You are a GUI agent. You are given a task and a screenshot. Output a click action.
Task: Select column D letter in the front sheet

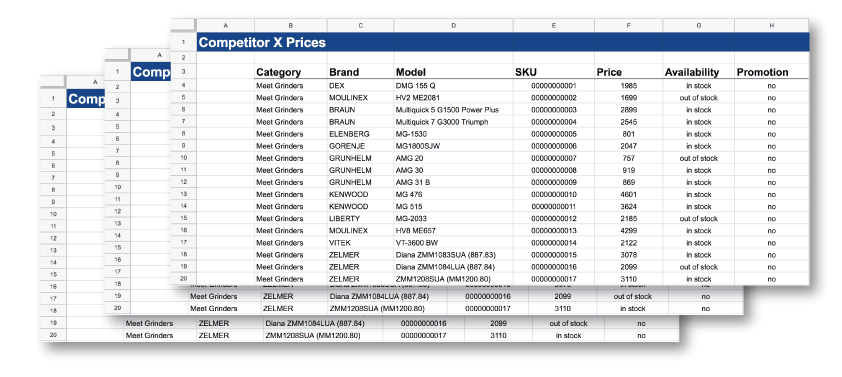tap(453, 25)
